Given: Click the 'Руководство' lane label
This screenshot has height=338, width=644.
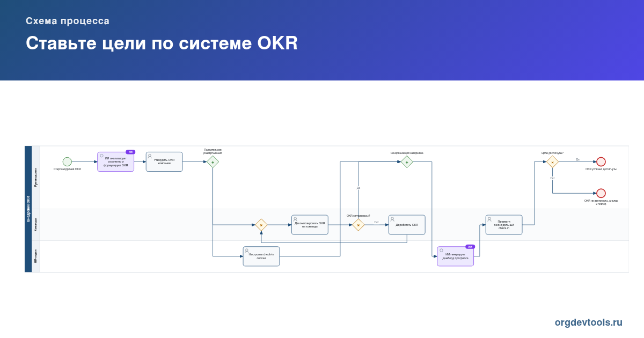Looking at the screenshot, I should (x=36, y=177).
